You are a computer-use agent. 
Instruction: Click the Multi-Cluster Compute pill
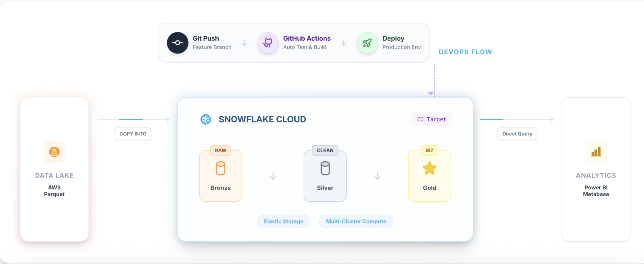coord(356,222)
